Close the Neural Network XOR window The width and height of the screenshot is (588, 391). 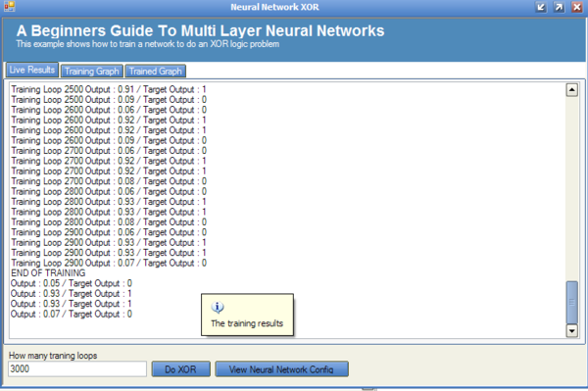tap(577, 7)
